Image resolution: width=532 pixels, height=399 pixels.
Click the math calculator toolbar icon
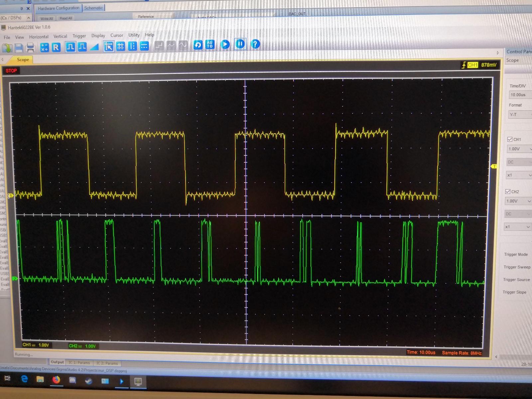pyautogui.click(x=44, y=48)
